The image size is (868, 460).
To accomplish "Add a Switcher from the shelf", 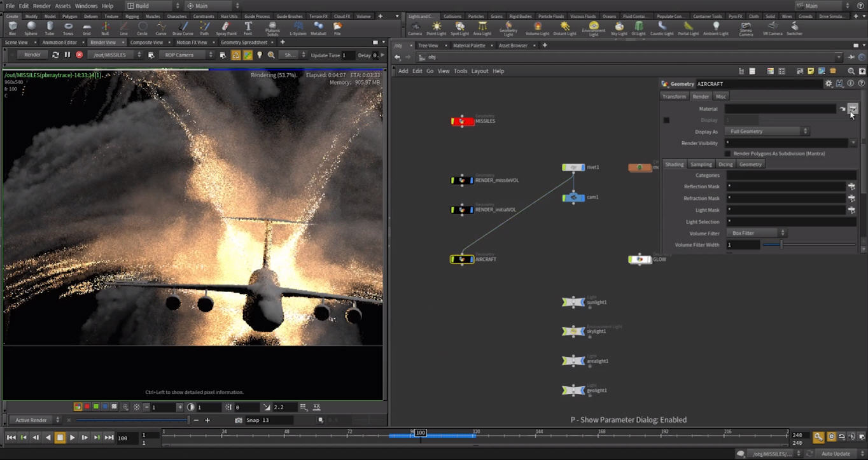I will (794, 28).
